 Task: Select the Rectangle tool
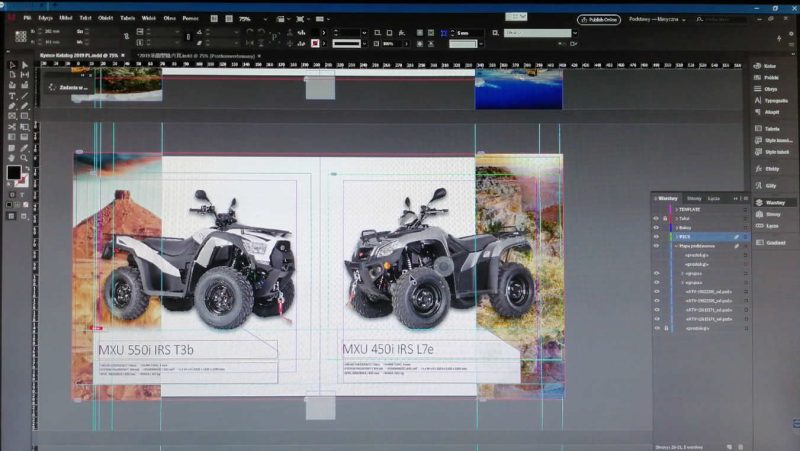(x=24, y=116)
